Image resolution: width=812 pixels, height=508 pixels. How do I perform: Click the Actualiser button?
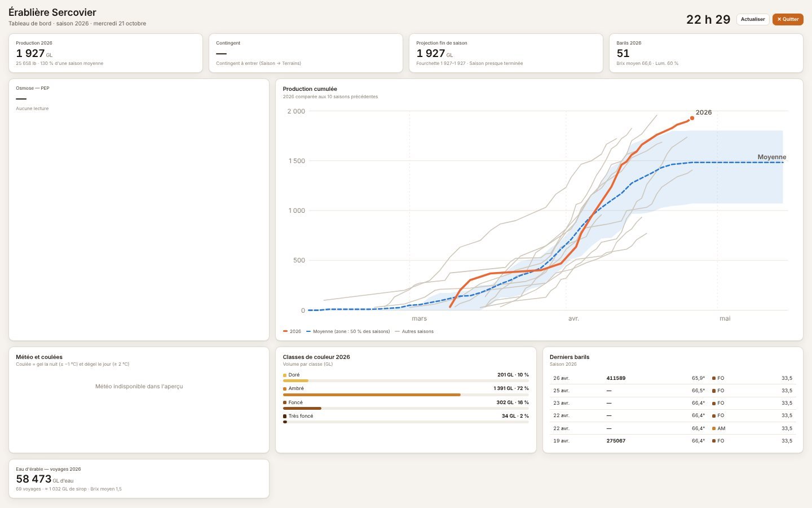point(753,19)
